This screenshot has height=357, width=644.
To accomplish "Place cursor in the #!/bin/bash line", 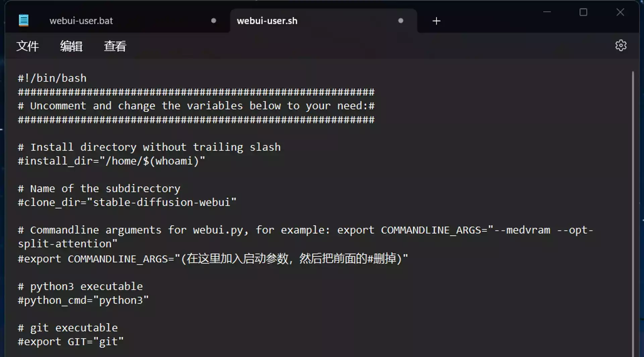I will pos(52,78).
